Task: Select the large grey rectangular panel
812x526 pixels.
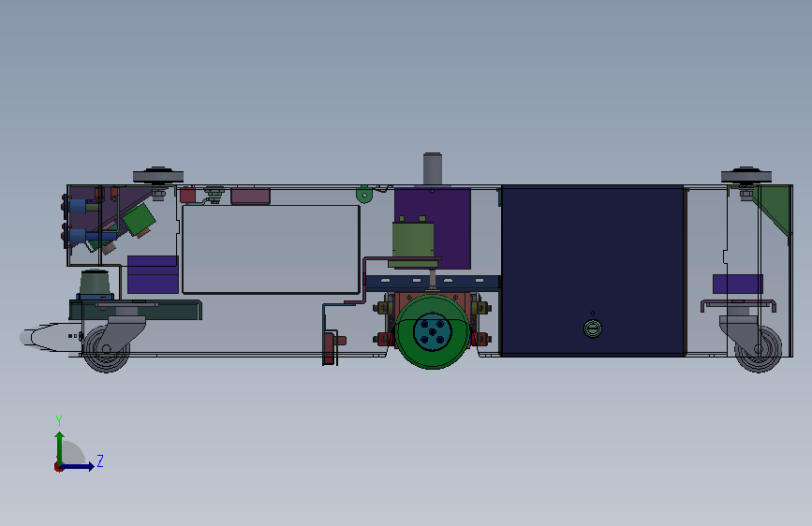Action: tap(271, 250)
